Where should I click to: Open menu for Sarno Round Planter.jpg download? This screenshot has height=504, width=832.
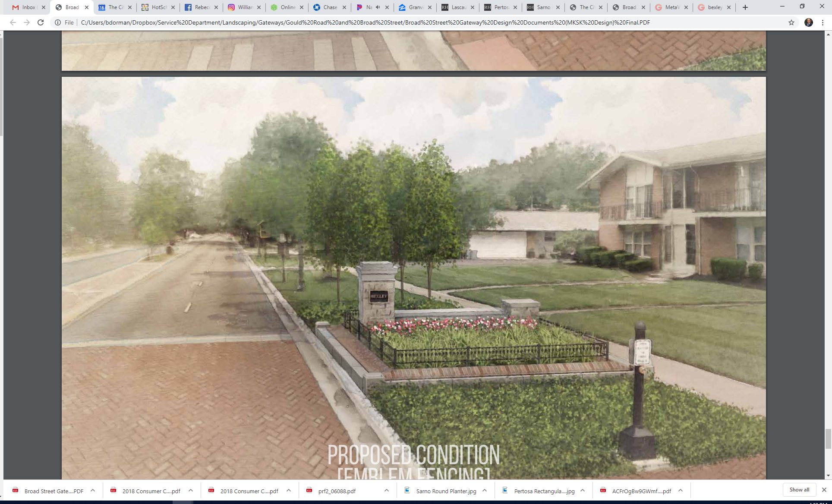[x=485, y=491]
